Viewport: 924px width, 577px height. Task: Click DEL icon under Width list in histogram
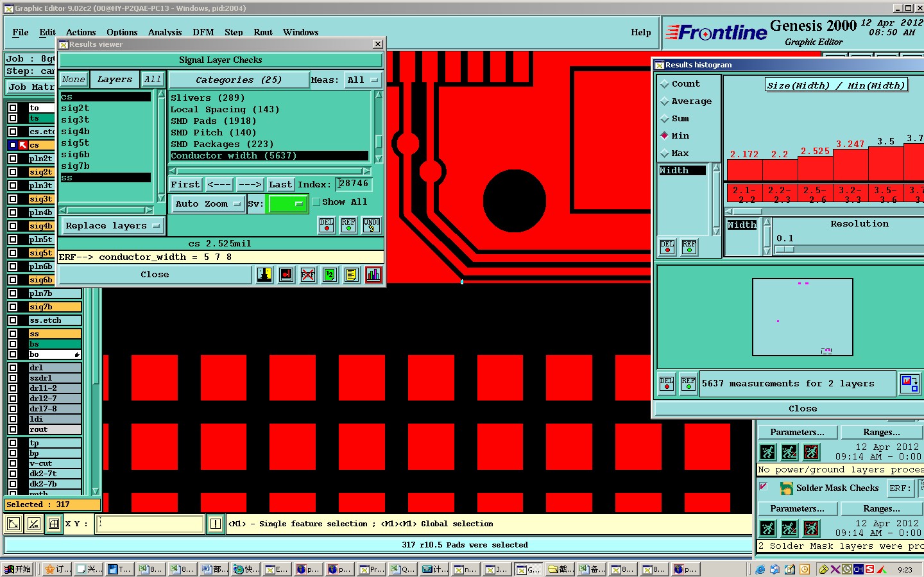[667, 247]
